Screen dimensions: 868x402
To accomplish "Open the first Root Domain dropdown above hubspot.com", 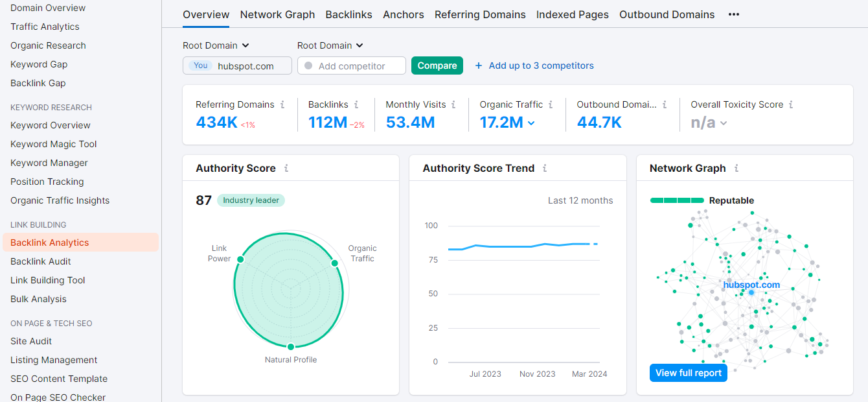I will pyautogui.click(x=216, y=45).
